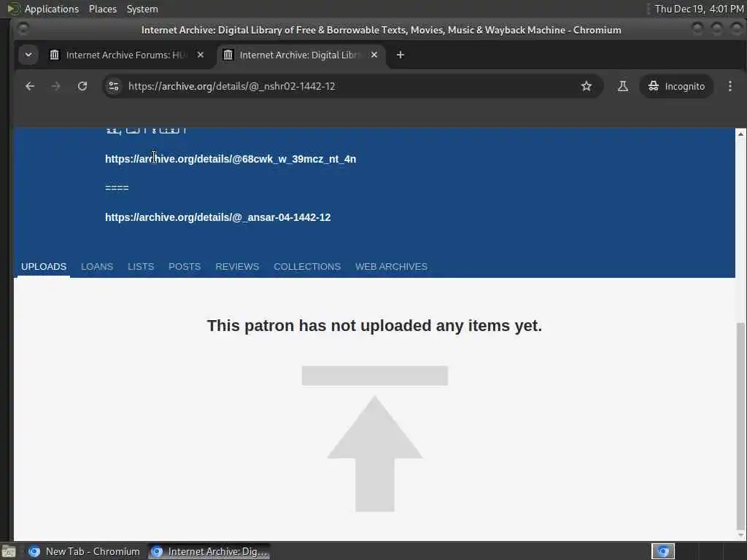This screenshot has height=560, width=747.
Task: Click the forward navigation arrow
Action: [x=55, y=86]
